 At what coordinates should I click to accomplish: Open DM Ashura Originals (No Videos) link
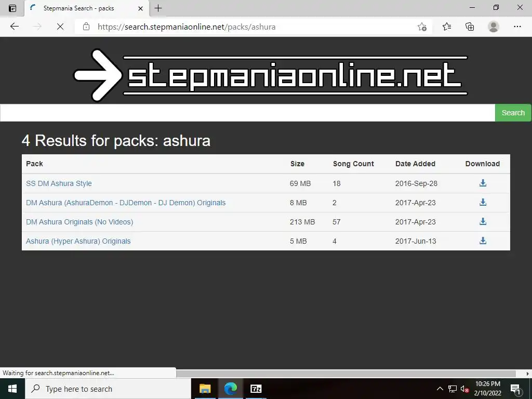(79, 222)
